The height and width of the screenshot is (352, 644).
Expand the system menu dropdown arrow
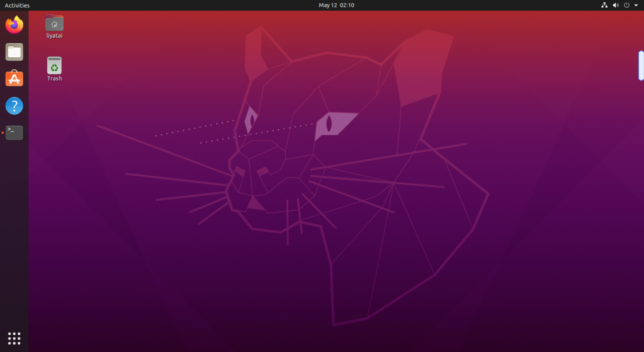(636, 5)
